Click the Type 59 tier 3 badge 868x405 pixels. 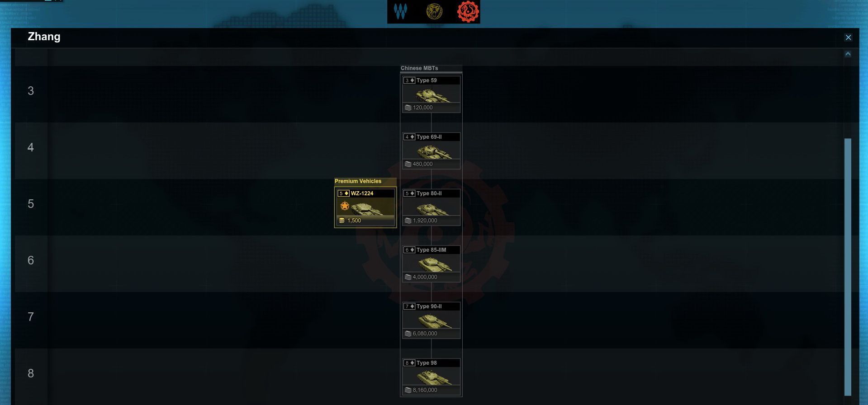tap(409, 80)
